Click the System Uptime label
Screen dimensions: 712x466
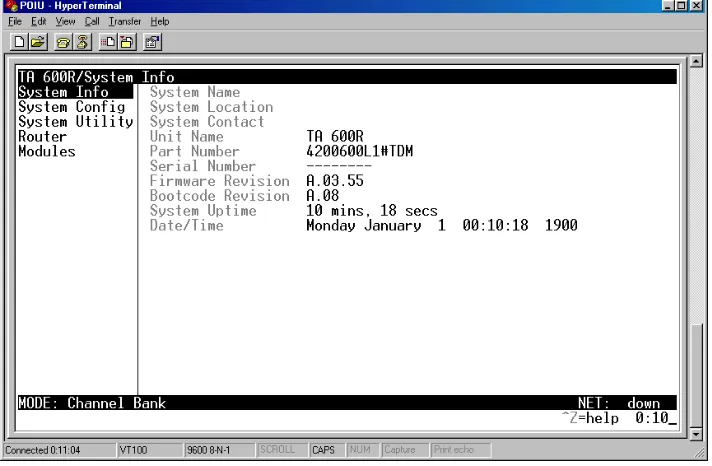click(x=203, y=211)
